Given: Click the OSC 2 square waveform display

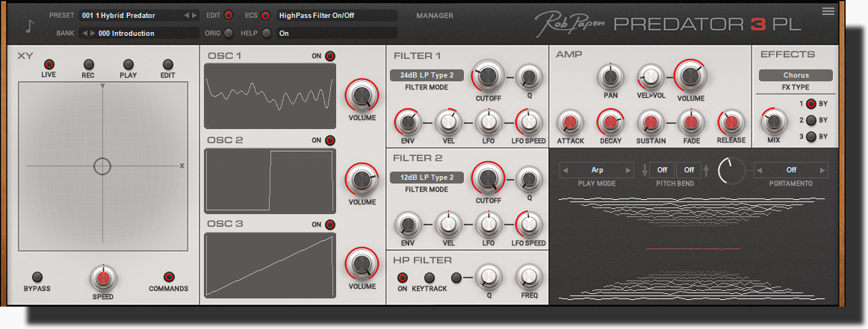Looking at the screenshot, I should click(270, 181).
